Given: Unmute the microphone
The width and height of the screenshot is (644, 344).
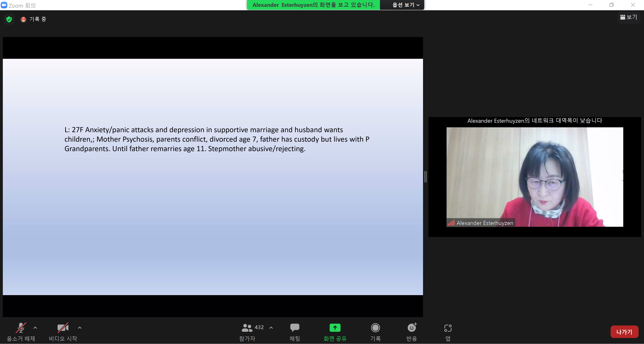Looking at the screenshot, I should point(21,332).
